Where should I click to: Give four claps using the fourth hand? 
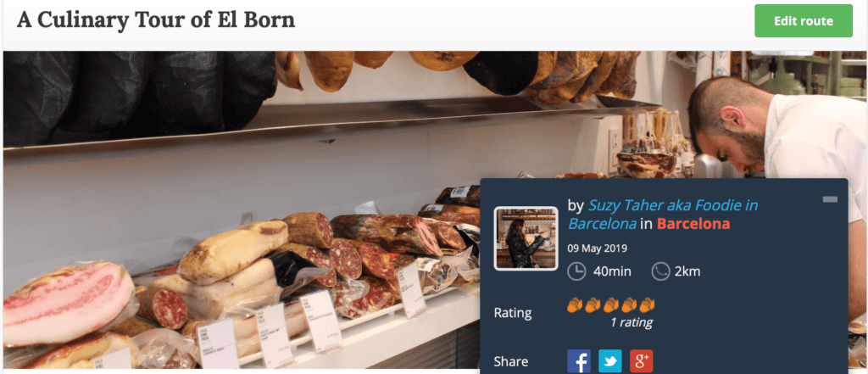click(629, 304)
